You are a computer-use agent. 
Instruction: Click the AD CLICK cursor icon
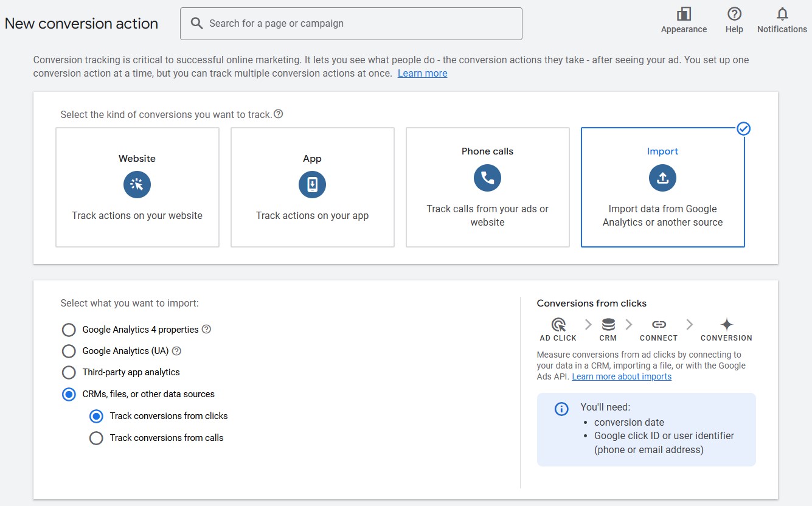(558, 324)
